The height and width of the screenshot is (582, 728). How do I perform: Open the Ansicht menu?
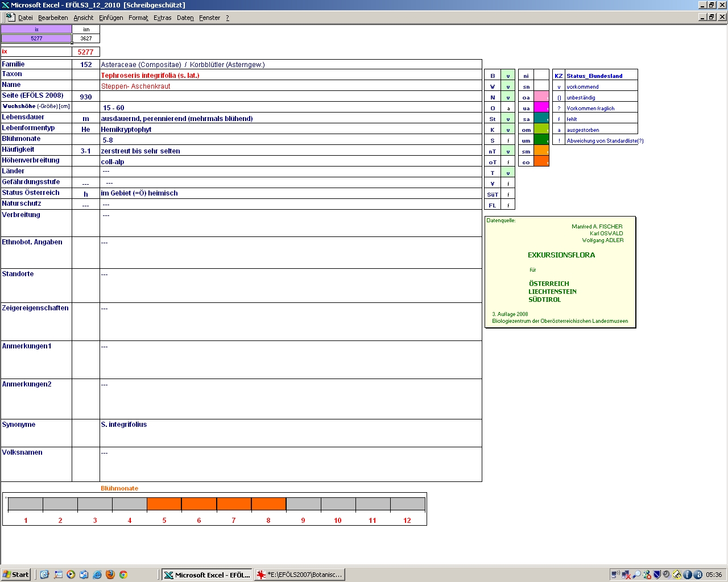(84, 18)
